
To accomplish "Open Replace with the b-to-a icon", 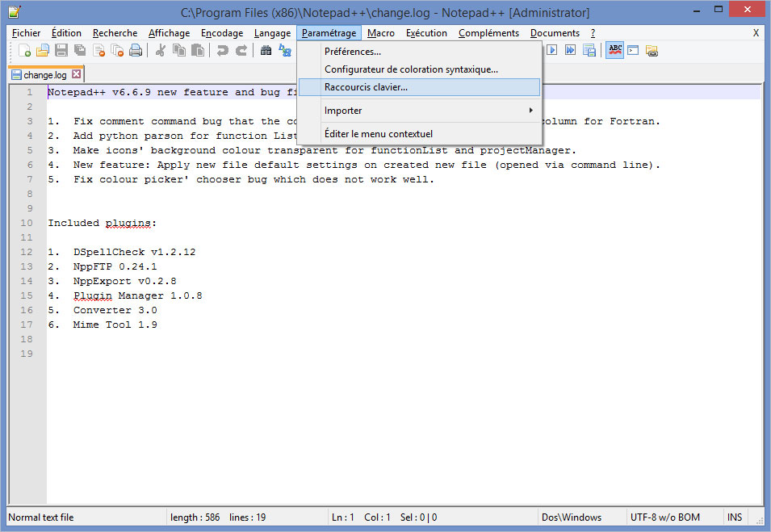I will [x=285, y=51].
